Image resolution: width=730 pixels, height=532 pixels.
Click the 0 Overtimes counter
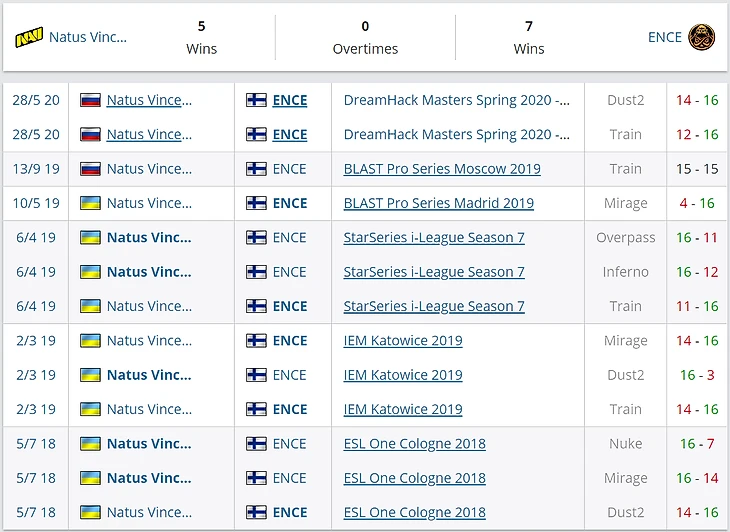365,37
